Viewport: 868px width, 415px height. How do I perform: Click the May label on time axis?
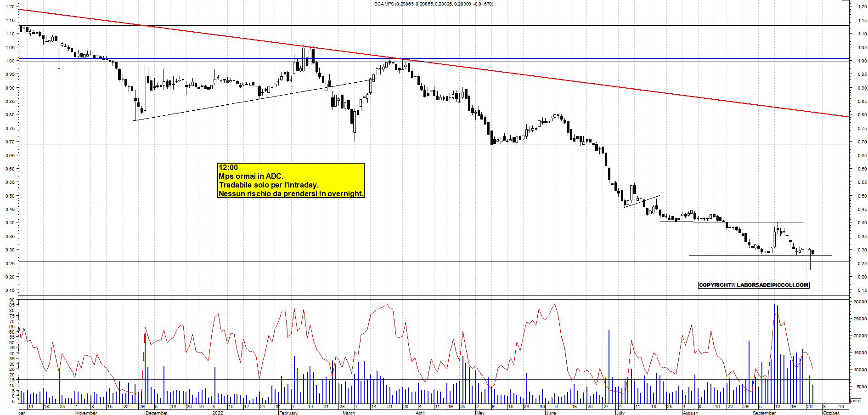point(480,413)
